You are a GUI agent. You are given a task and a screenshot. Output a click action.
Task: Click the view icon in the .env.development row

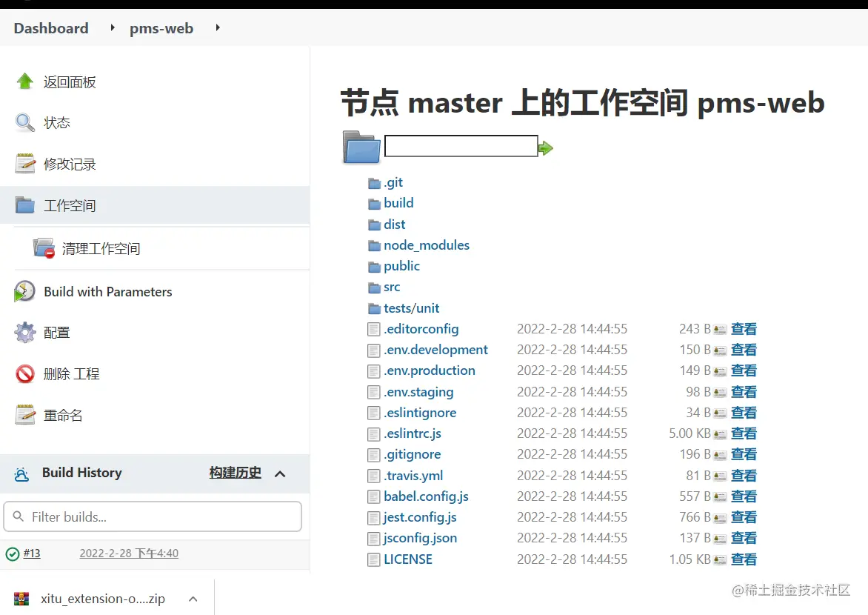tap(720, 350)
